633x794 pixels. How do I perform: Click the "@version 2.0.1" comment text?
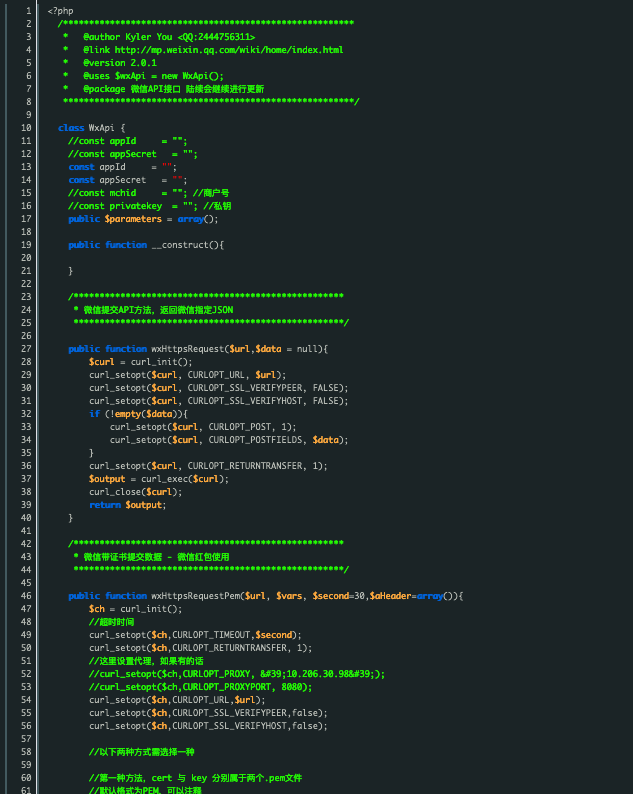[x=120, y=63]
